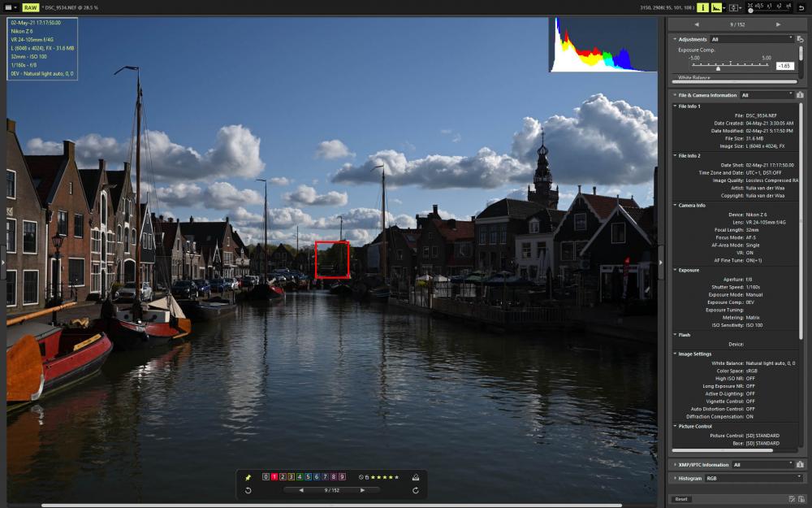Click the pin icon on floating toolbar

pos(248,477)
